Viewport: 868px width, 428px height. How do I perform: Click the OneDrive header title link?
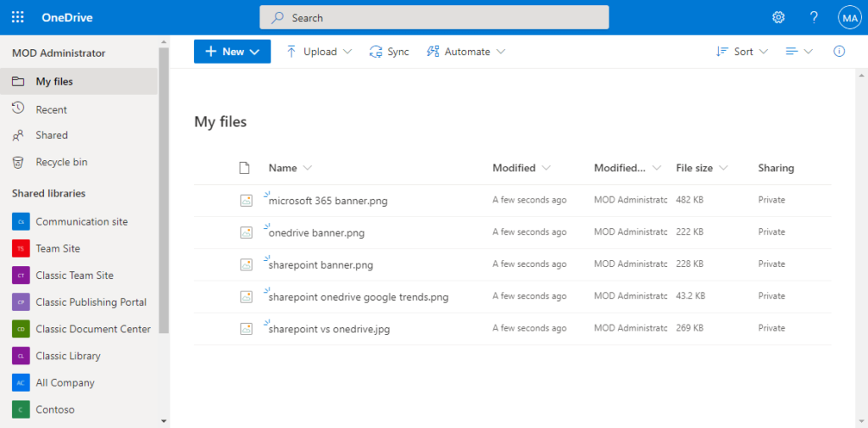click(x=67, y=18)
